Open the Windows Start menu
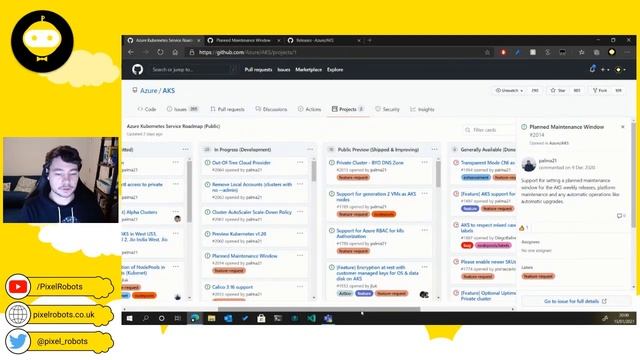The width and height of the screenshot is (640, 360). pos(129,318)
